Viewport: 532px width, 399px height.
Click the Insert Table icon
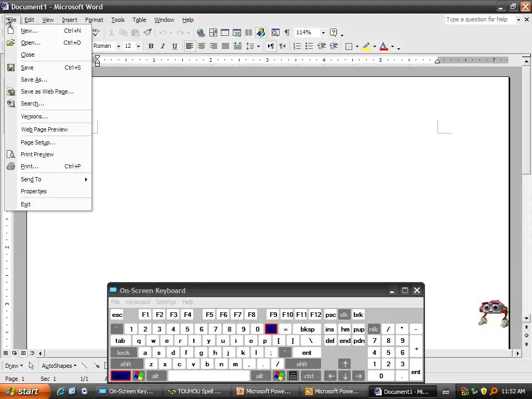pos(225,33)
